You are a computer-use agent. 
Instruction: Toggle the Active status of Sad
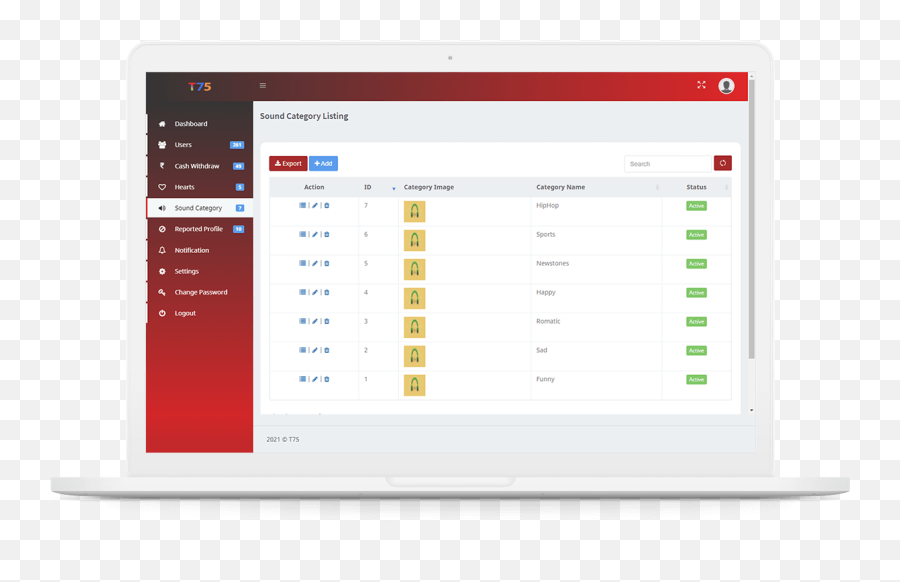[x=696, y=351]
